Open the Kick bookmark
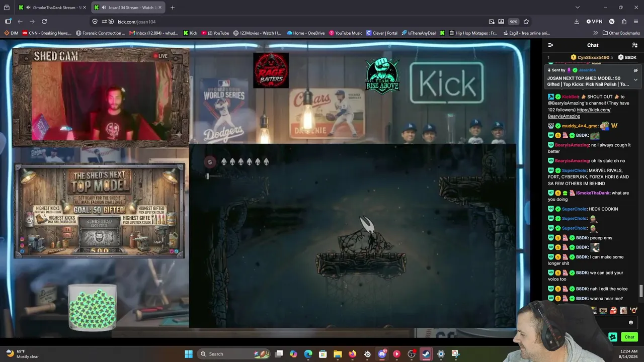This screenshot has width=644, height=362. coord(190,33)
